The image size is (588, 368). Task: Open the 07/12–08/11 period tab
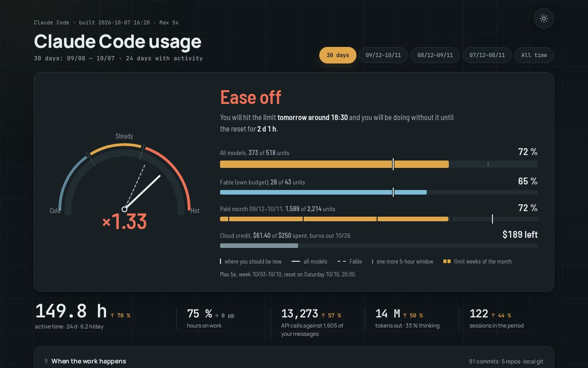(487, 55)
